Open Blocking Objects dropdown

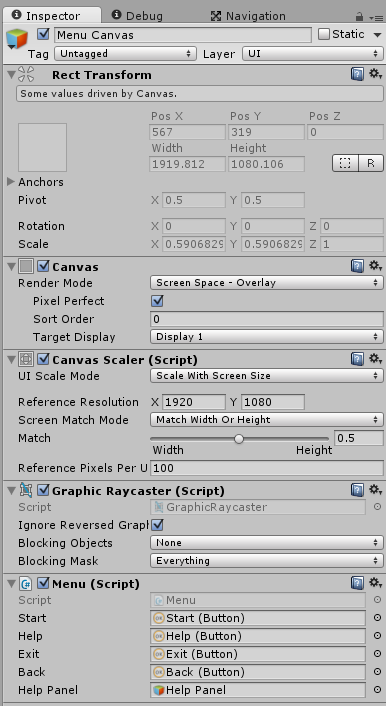[267, 543]
